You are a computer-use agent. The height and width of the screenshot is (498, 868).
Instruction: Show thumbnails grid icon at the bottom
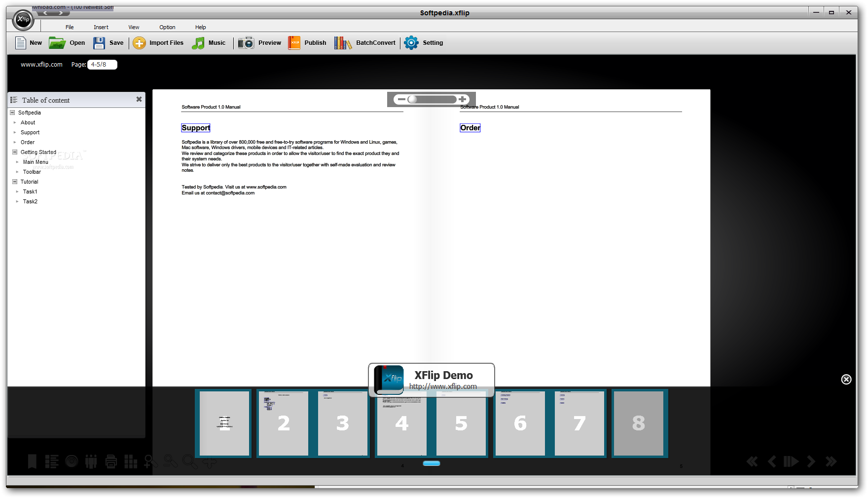pos(131,461)
